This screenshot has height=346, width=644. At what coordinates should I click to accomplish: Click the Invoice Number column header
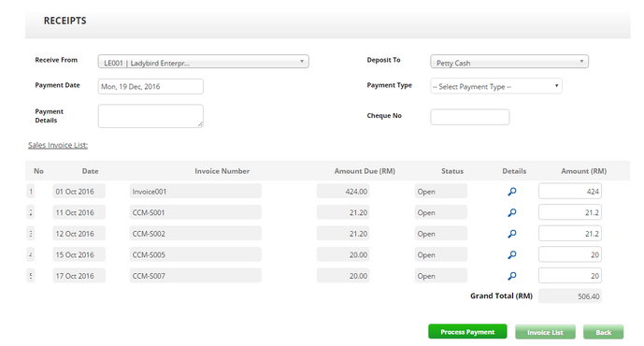click(222, 171)
